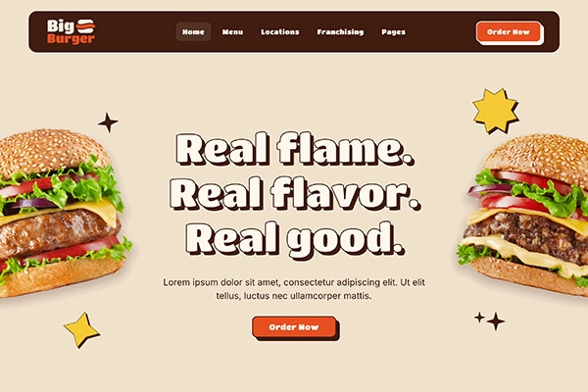The width and height of the screenshot is (588, 392).
Task: Click the Big Burger logo
Action: (x=72, y=31)
